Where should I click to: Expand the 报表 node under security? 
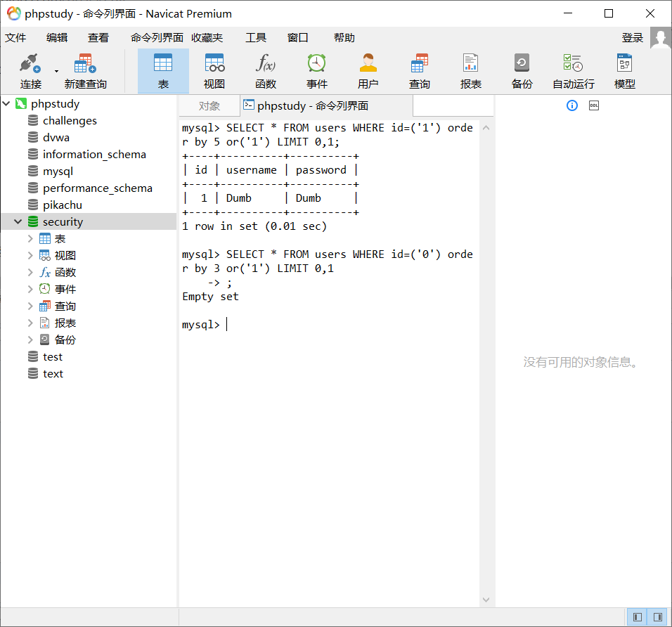(x=30, y=323)
